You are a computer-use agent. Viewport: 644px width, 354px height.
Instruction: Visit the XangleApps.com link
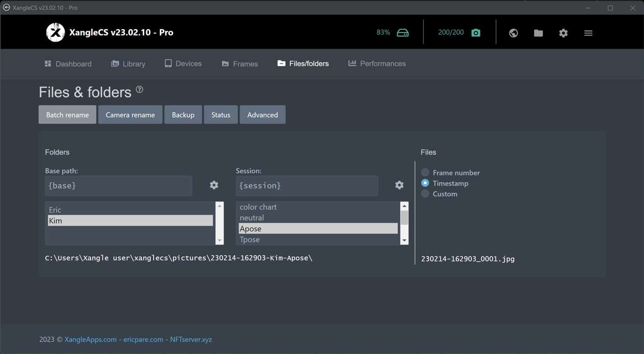coord(91,339)
